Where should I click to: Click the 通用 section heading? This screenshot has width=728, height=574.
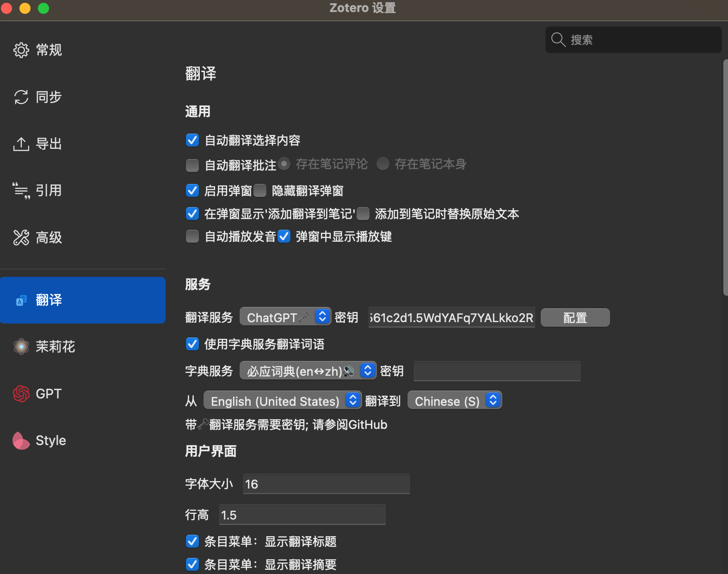[198, 111]
